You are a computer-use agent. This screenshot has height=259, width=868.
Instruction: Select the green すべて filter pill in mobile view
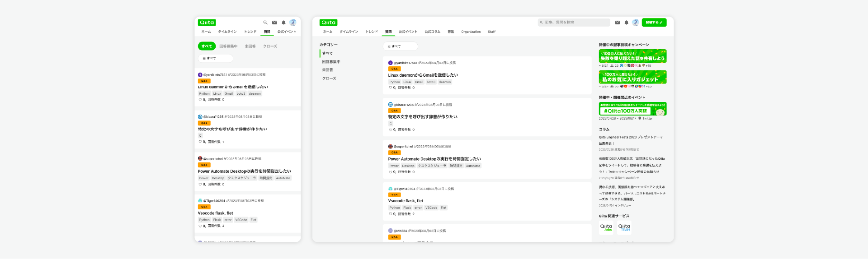pyautogui.click(x=207, y=46)
